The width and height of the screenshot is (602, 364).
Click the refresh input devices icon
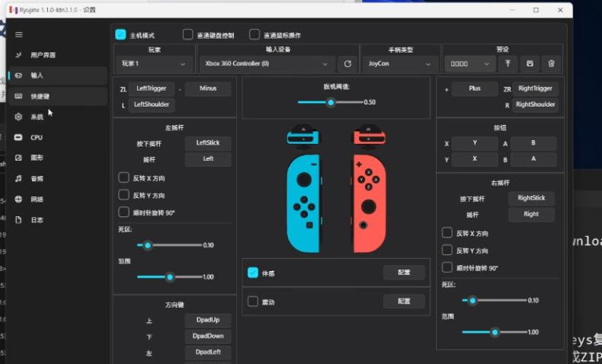pyautogui.click(x=347, y=64)
